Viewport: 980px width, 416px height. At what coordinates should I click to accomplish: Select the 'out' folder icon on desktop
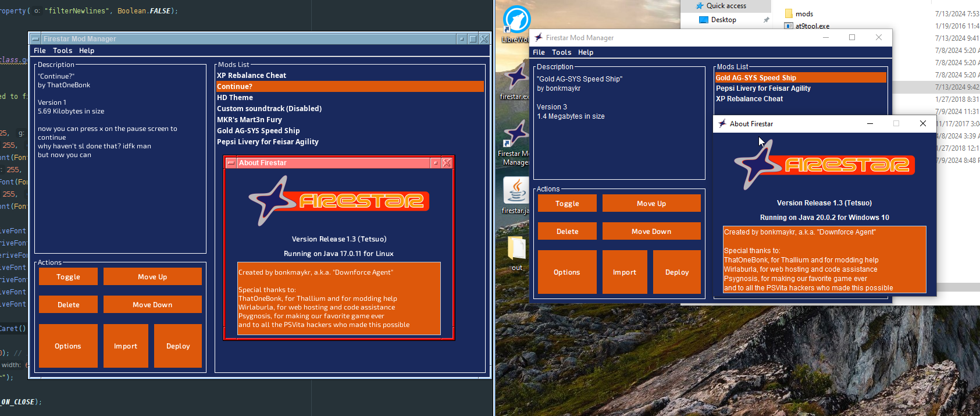[x=516, y=249]
